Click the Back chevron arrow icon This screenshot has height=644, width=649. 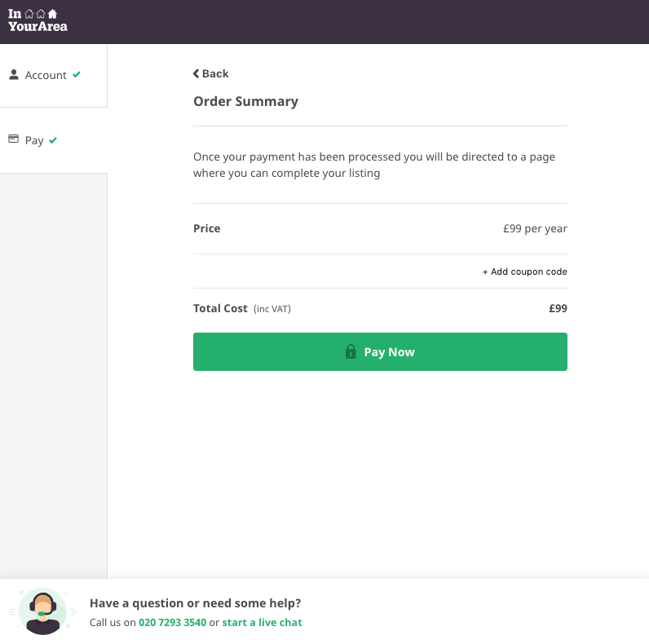(196, 73)
